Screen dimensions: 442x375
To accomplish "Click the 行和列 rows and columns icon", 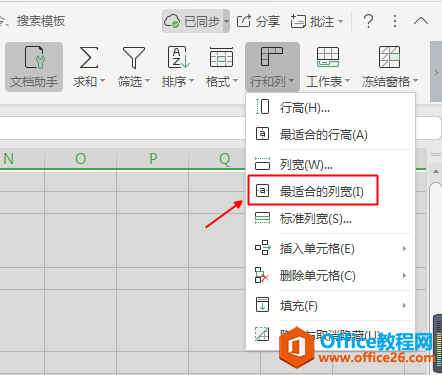I will 272,57.
